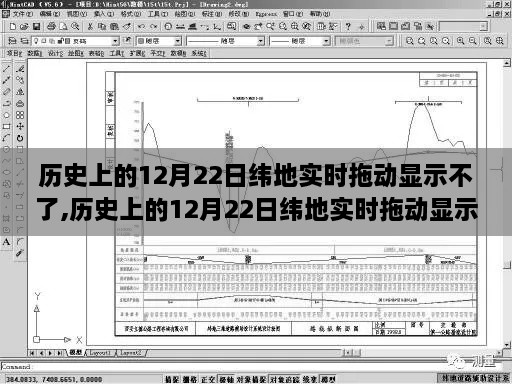This screenshot has width=512, height=384.
Task: Toggle 对象追踪 object tracking in the status bar
Action: coord(285,379)
